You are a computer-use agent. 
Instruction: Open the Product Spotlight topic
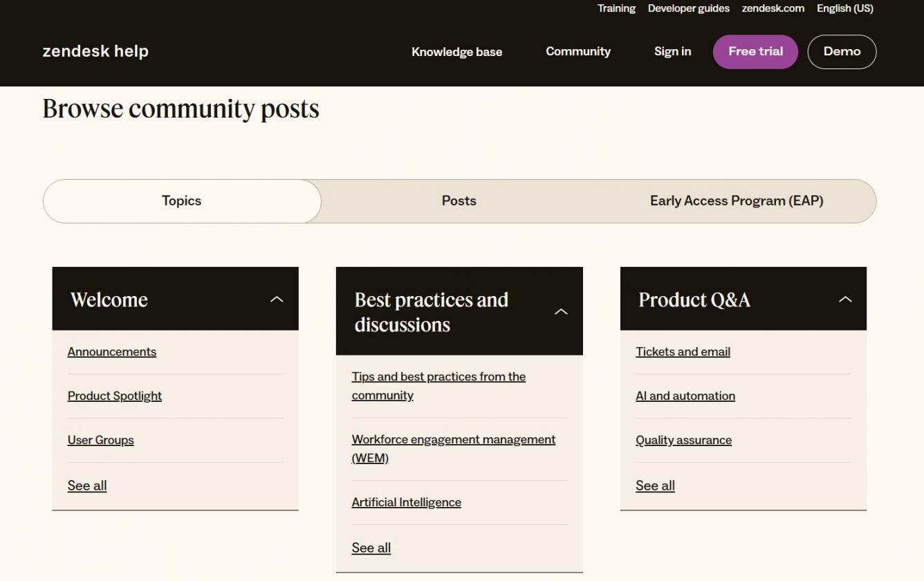point(115,396)
